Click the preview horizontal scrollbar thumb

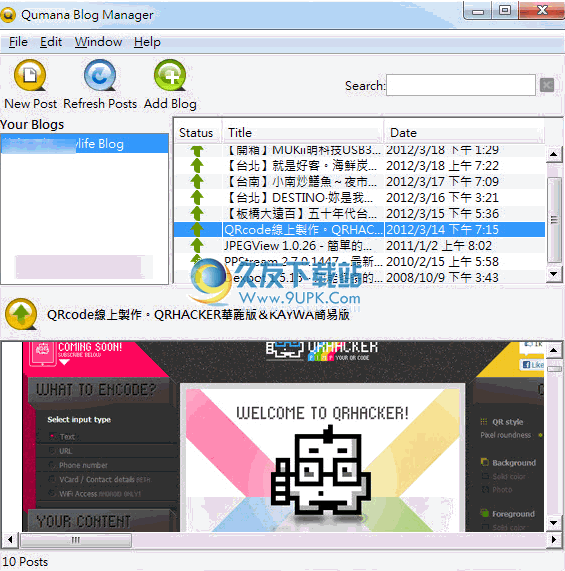[x=76, y=540]
